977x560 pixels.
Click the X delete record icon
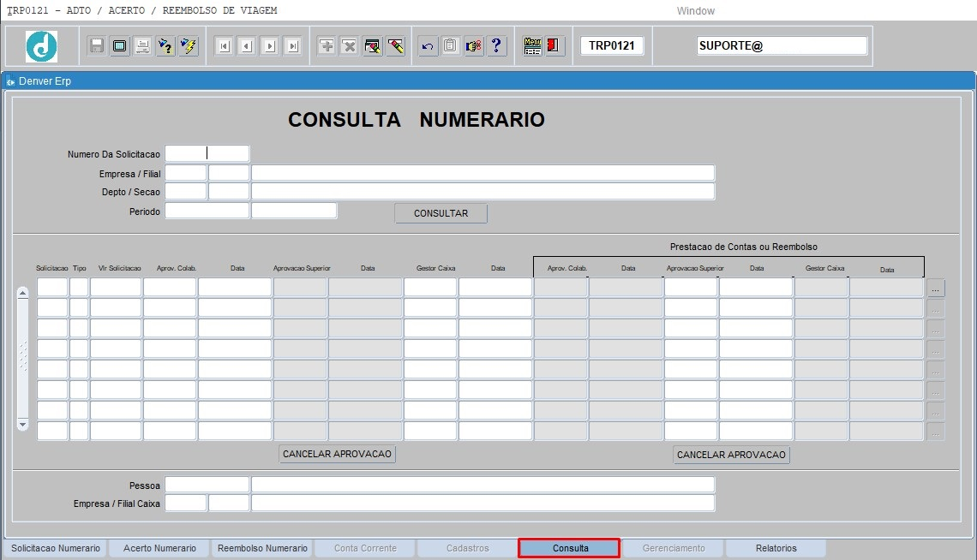[x=349, y=46]
